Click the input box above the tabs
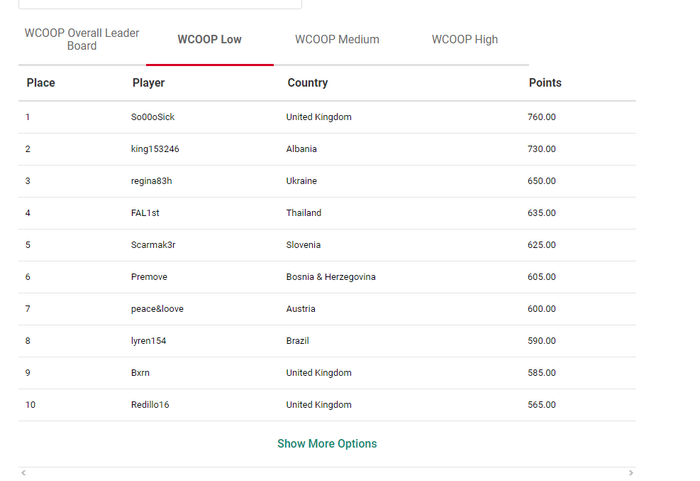The image size is (700, 481). [x=160, y=4]
